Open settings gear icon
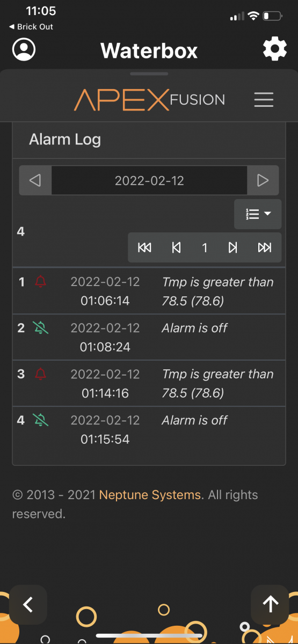298x644 pixels. (x=274, y=50)
